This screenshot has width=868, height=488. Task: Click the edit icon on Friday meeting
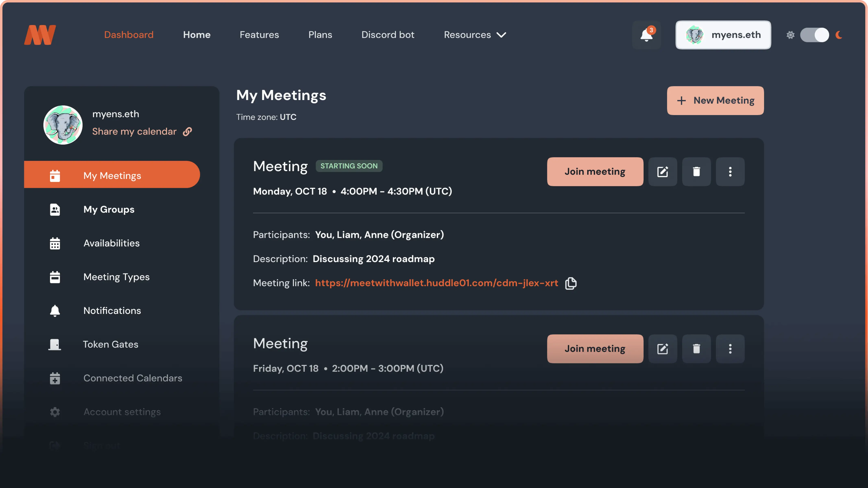[x=662, y=349]
